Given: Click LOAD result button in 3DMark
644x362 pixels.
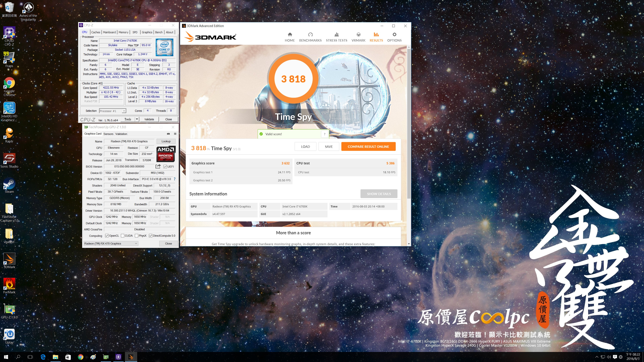Looking at the screenshot, I should coord(305,147).
